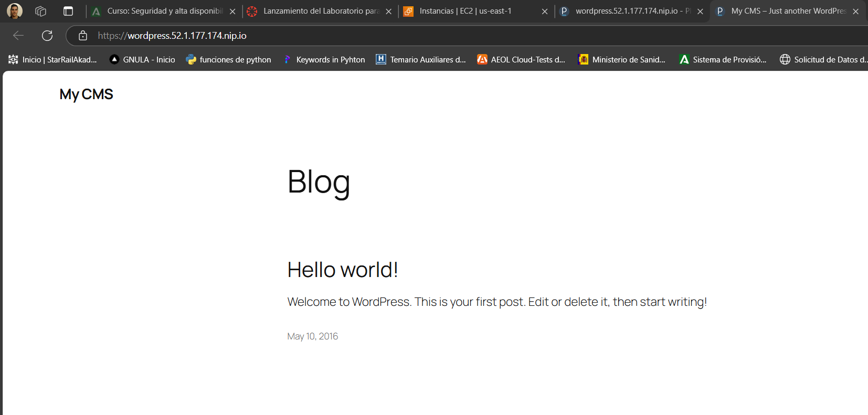
Task: Toggle the vertical tabs panel icon
Action: coord(68,11)
